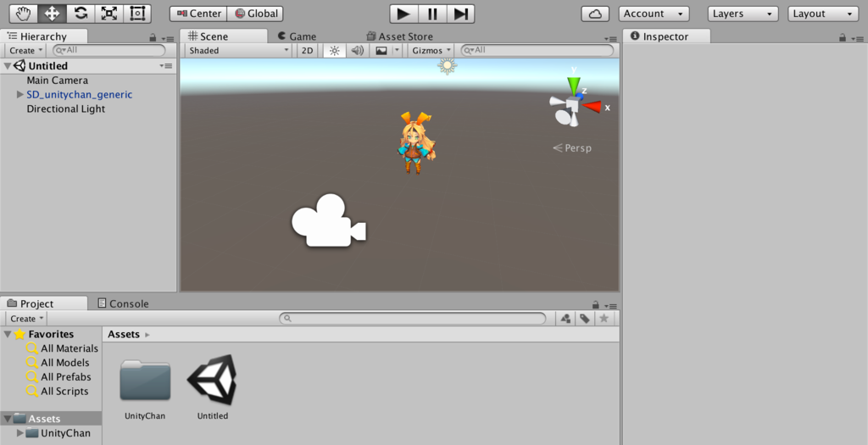868x445 pixels.
Task: Toggle scene effects image icon
Action: (381, 50)
